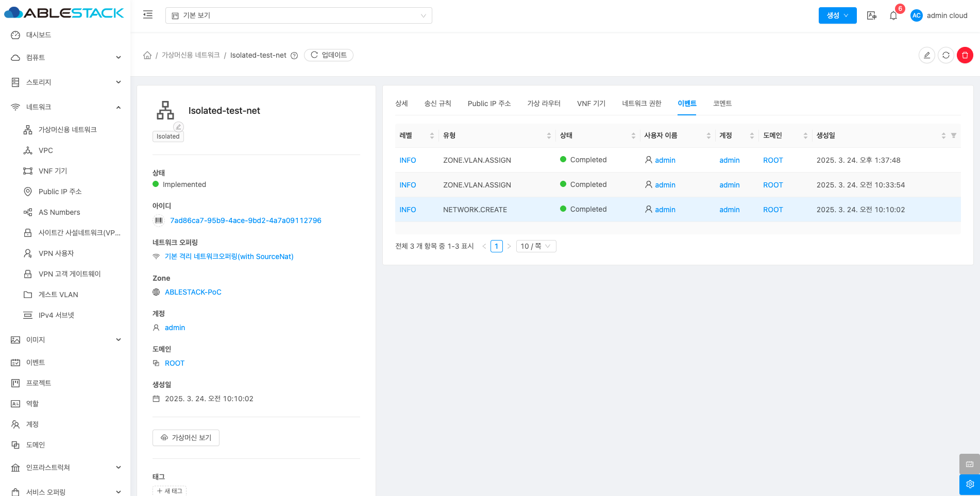Click the 가상머신 보기 button
The image size is (980, 496).
(x=186, y=437)
